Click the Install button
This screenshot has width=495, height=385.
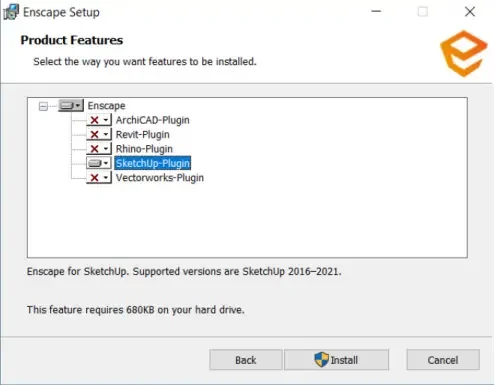(x=336, y=360)
